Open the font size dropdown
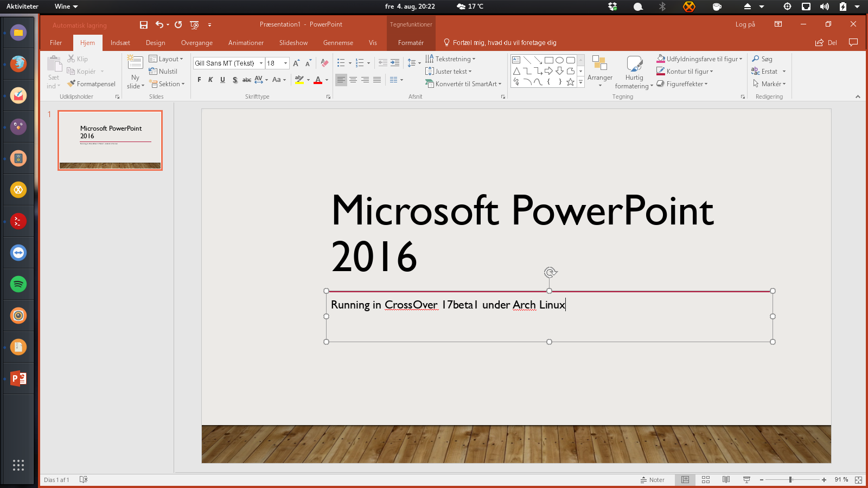The image size is (868, 488). pyautogui.click(x=285, y=63)
